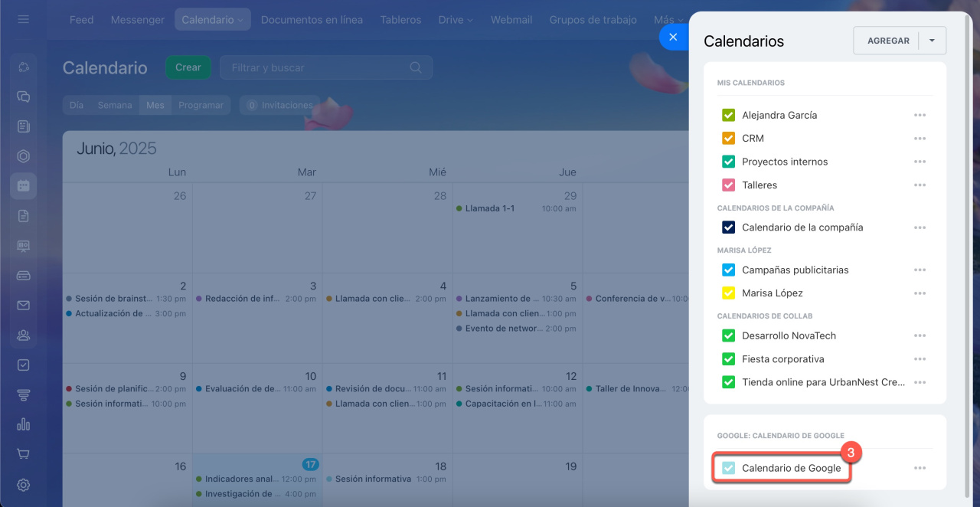Viewport: 980px width, 507px height.
Task: Open options for Tienda online calendar
Action: tap(920, 382)
